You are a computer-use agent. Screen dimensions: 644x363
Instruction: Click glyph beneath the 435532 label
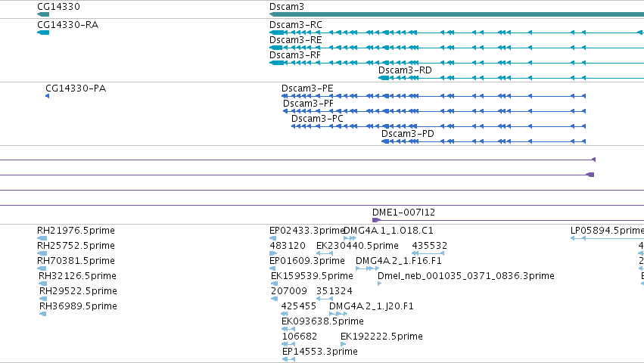(x=428, y=253)
